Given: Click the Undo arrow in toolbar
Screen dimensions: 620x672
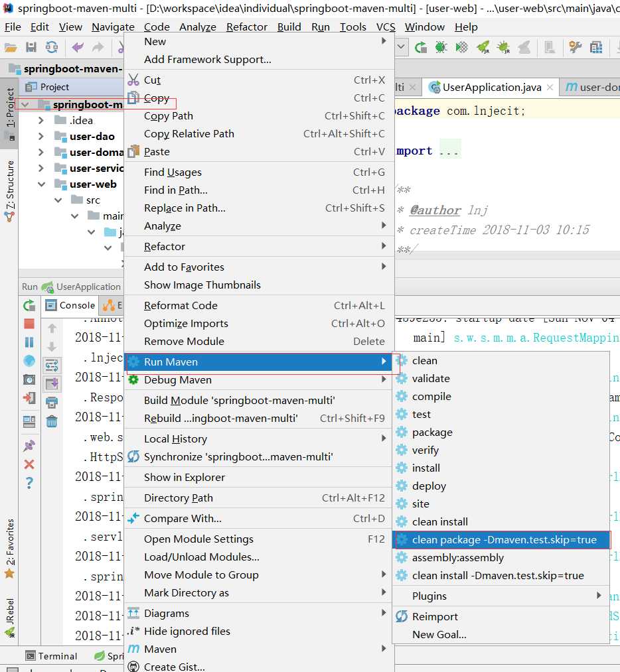Looking at the screenshot, I should click(78, 47).
